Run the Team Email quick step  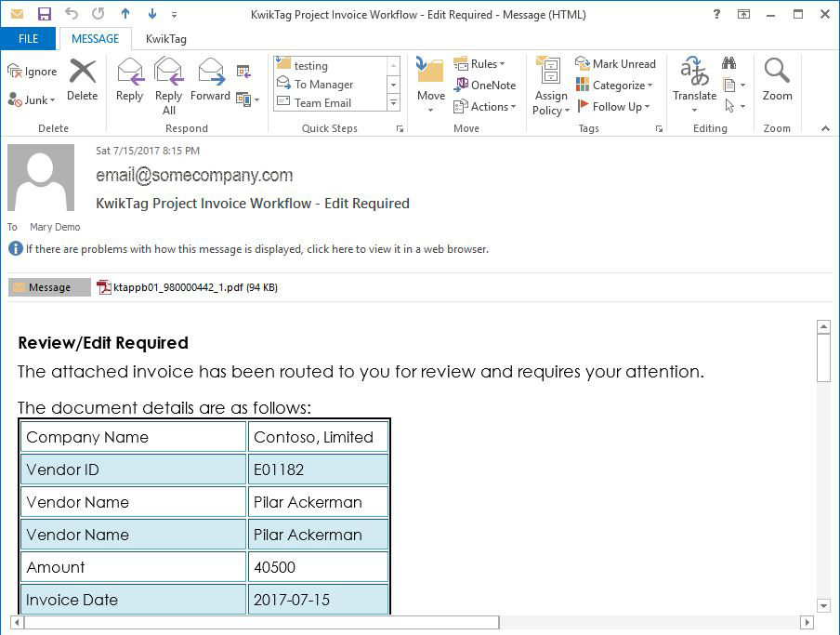point(330,102)
